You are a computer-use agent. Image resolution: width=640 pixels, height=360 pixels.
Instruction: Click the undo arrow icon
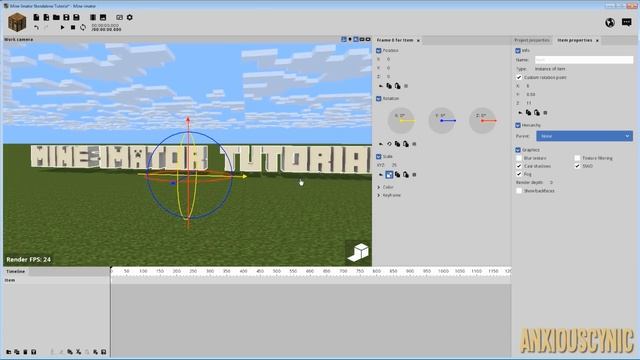click(x=36, y=27)
